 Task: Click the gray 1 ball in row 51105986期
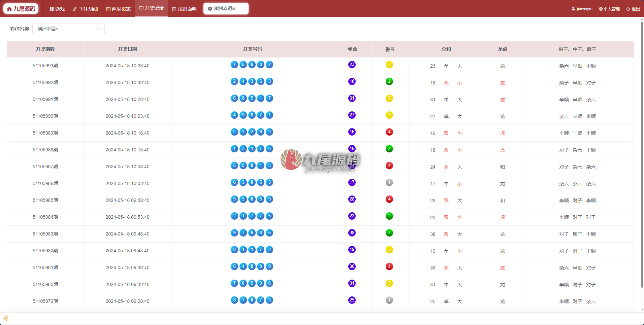(389, 182)
